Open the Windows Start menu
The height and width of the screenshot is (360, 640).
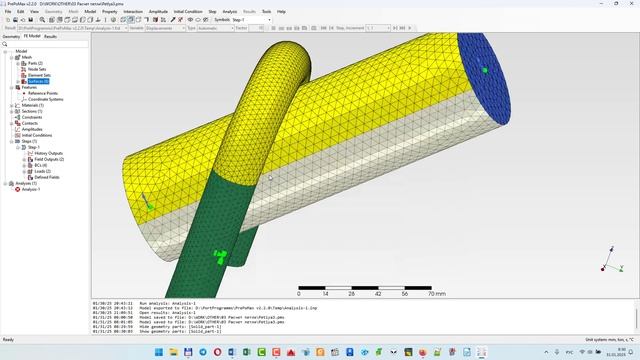159,352
